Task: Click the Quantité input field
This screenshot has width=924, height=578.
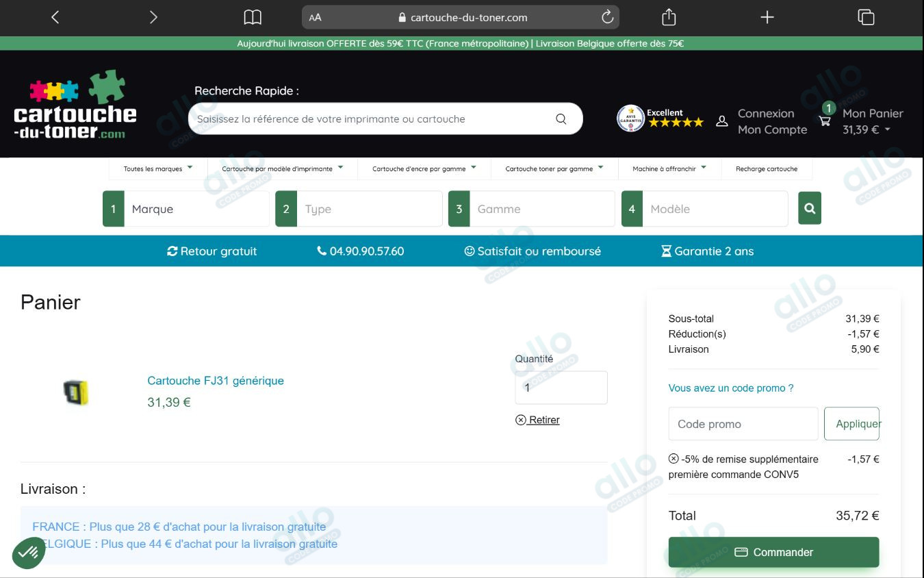Action: (561, 387)
